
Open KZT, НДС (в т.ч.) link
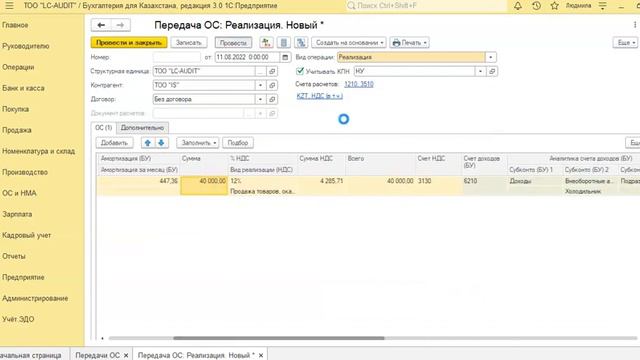coord(320,96)
